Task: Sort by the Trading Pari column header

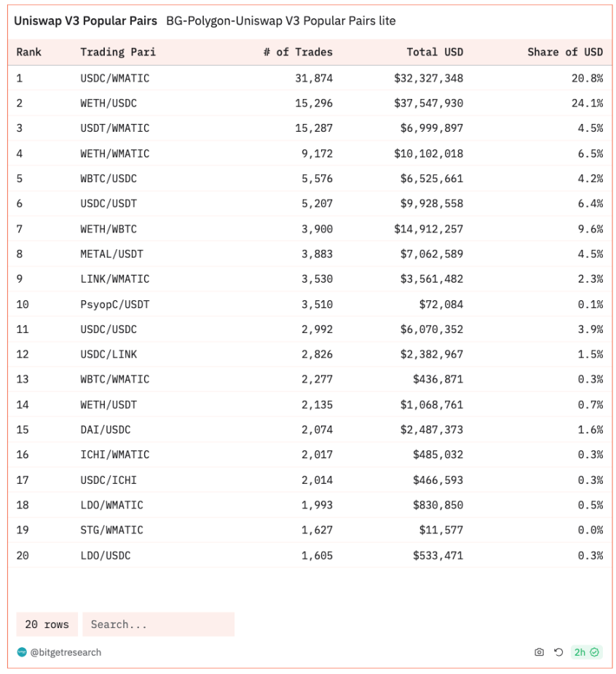Action: click(118, 52)
